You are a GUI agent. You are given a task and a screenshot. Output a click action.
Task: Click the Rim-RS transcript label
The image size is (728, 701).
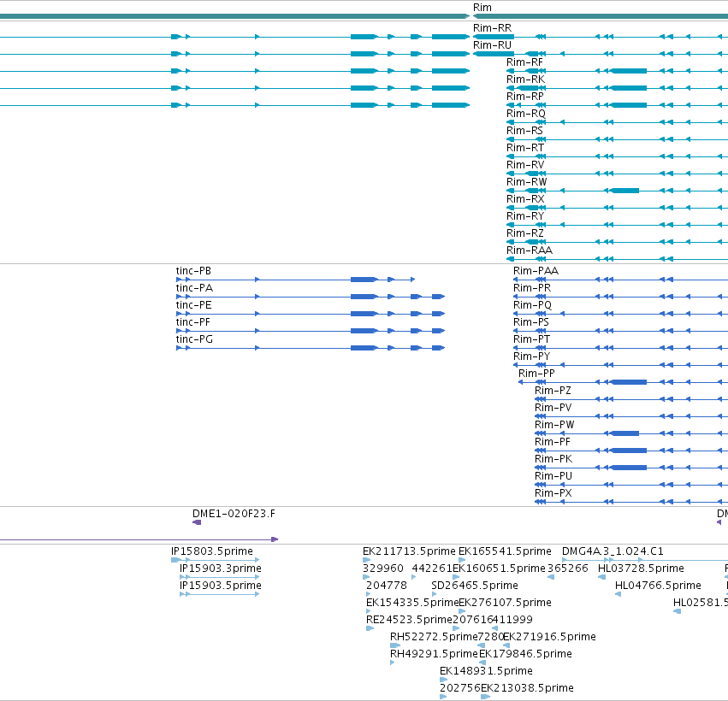(x=524, y=131)
